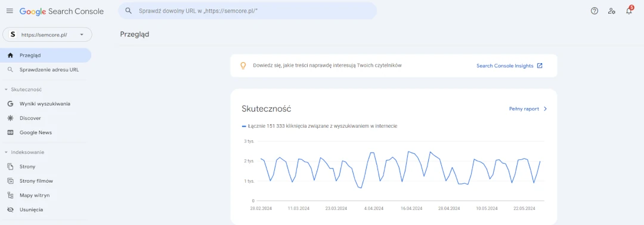Collapse the Indeksowanie sidebar section

pos(6,152)
